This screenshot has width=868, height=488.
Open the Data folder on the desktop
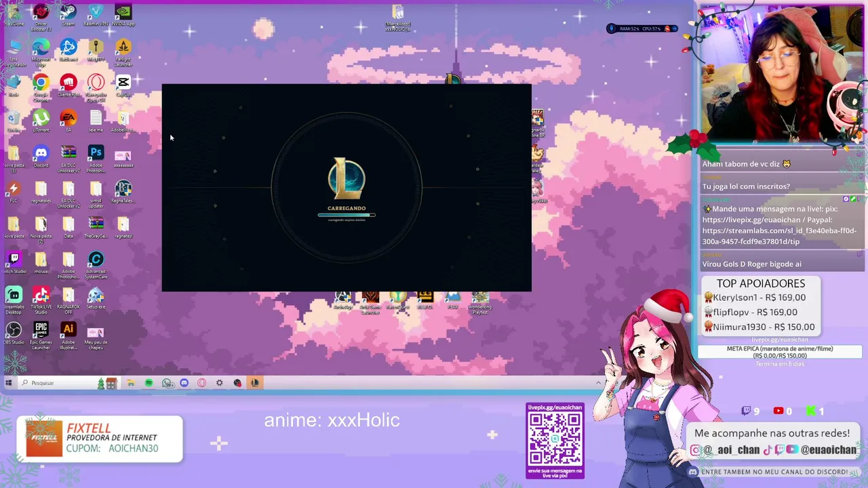pos(68,227)
